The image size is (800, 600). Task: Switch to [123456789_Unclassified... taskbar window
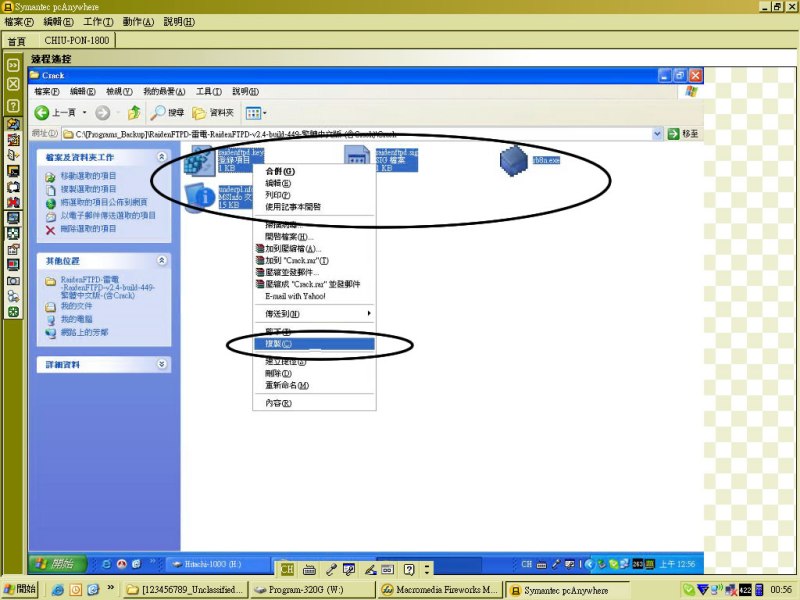pyautogui.click(x=186, y=590)
